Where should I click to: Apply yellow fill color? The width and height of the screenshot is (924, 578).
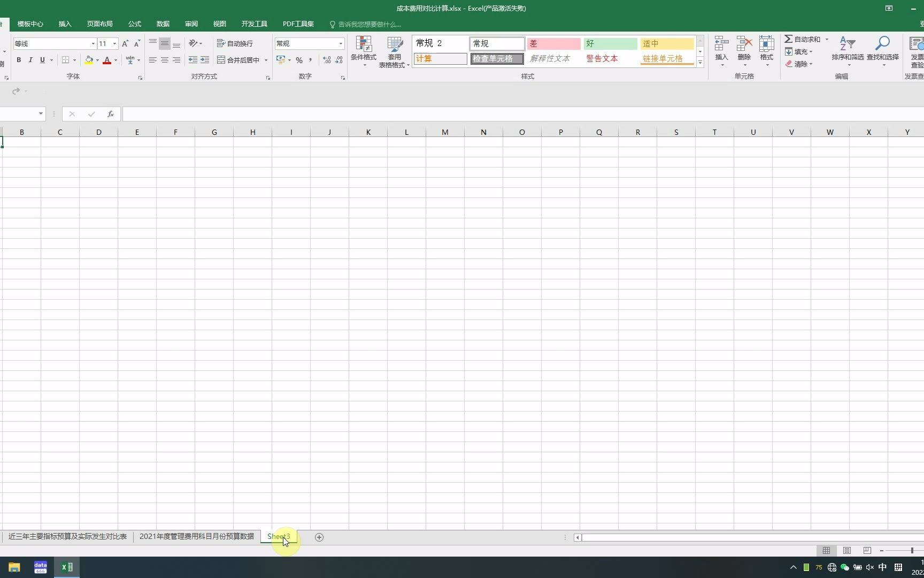click(89, 60)
